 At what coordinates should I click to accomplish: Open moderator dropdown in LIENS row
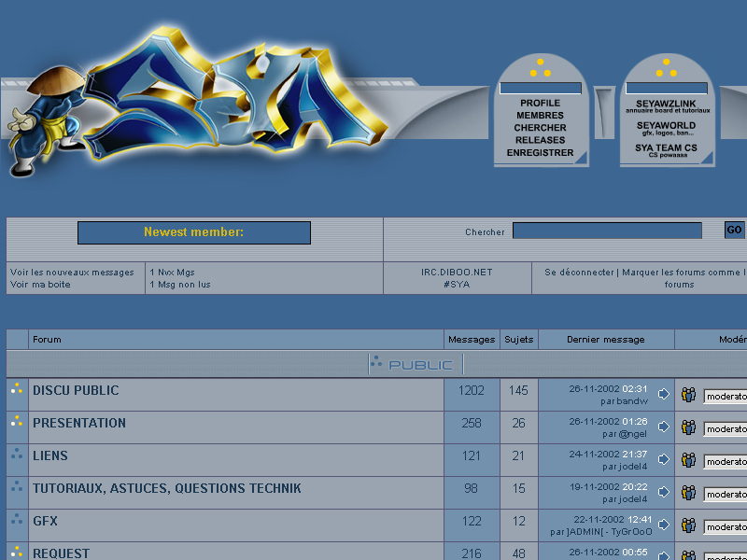coord(726,461)
